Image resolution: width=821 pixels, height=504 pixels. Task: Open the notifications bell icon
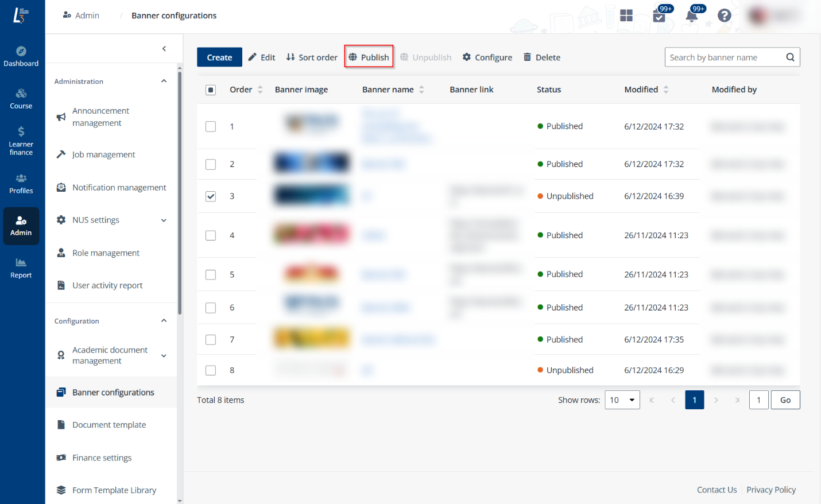[x=692, y=16]
